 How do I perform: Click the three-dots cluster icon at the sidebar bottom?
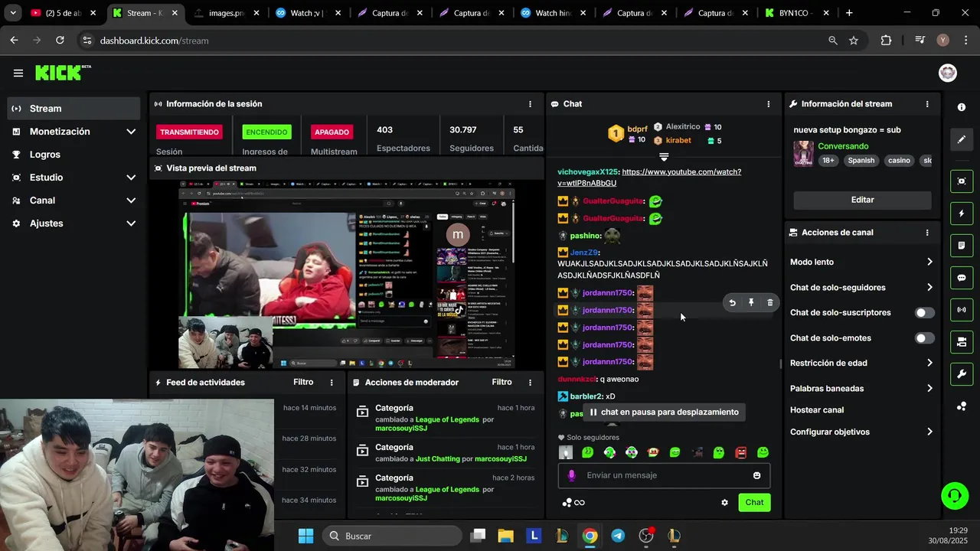(x=962, y=406)
